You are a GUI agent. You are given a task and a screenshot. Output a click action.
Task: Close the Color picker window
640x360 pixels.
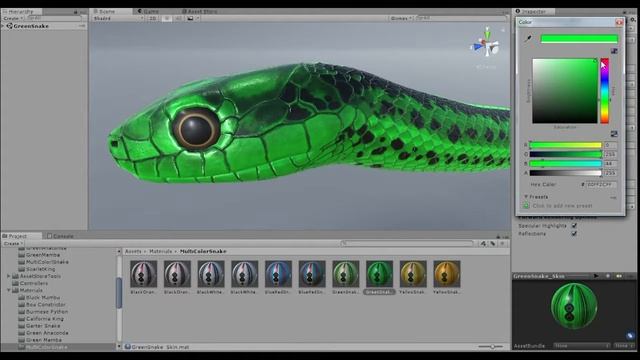pos(619,22)
